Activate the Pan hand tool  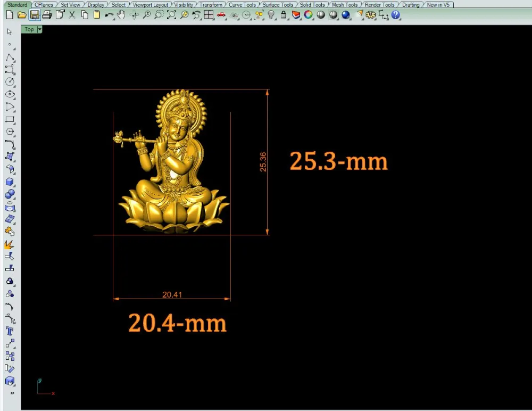click(121, 15)
